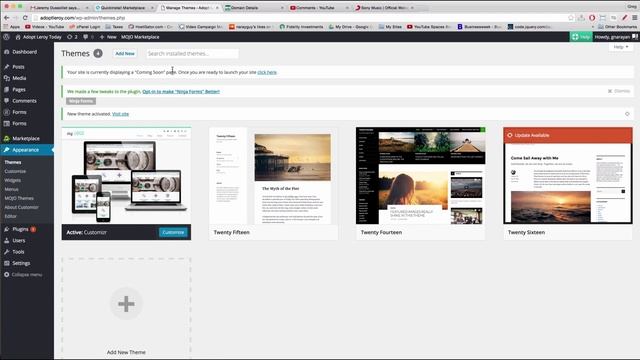
Task: Click the Opera extension icon in toolbar
Action: pos(592,18)
